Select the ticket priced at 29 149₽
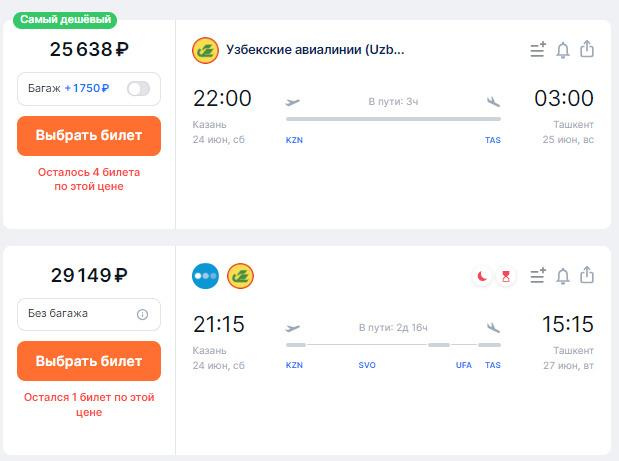The image size is (619, 461). [89, 361]
